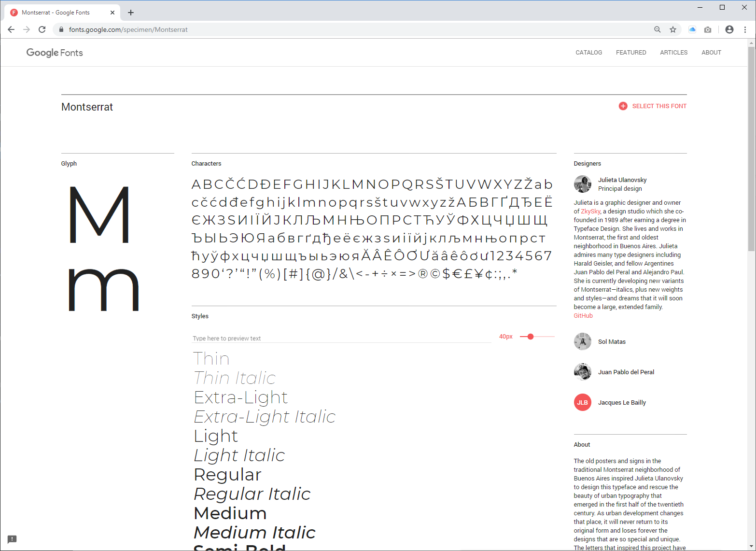
Task: Click the Styles section heading
Action: 200,316
